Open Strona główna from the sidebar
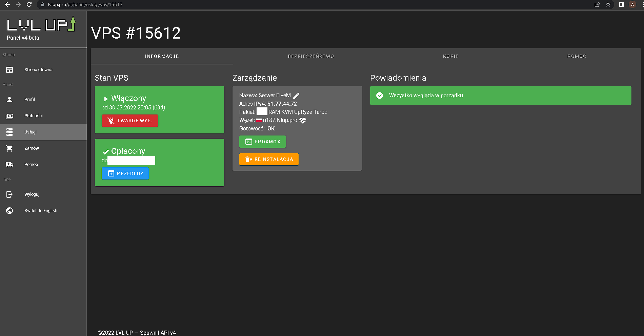644x336 pixels. 38,70
